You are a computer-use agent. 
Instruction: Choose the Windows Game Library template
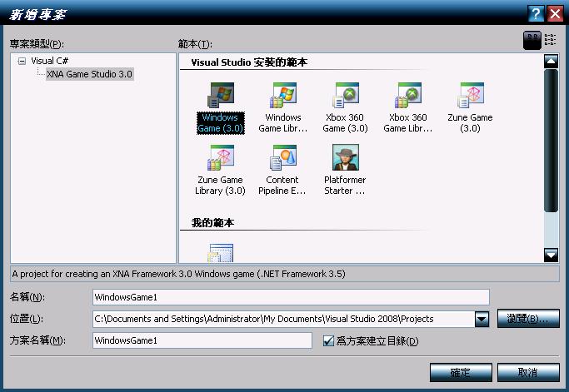283,95
